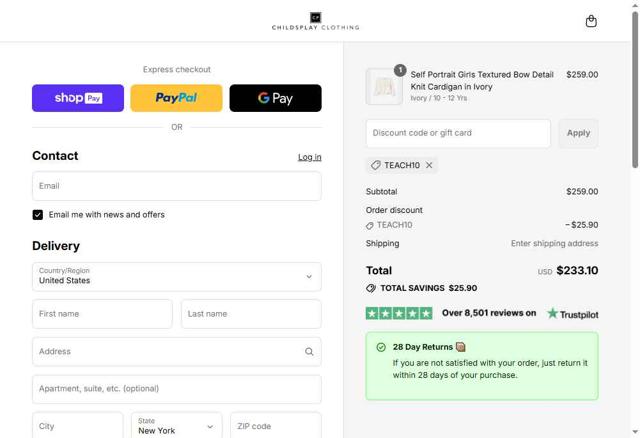Pay with Google Pay button
The width and height of the screenshot is (640, 438).
276,98
